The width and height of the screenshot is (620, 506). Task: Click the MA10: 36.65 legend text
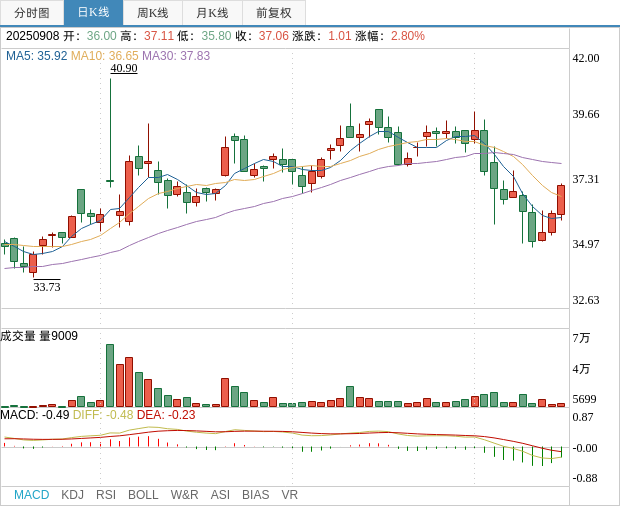105,56
